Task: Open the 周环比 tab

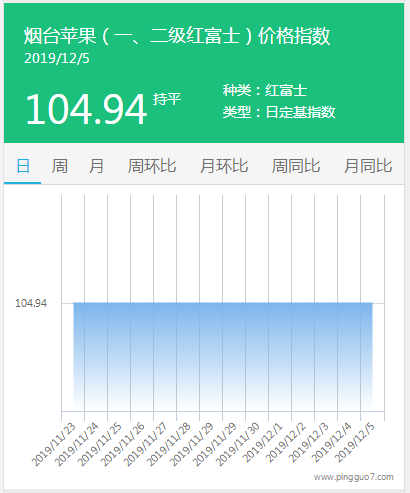Action: (x=152, y=166)
